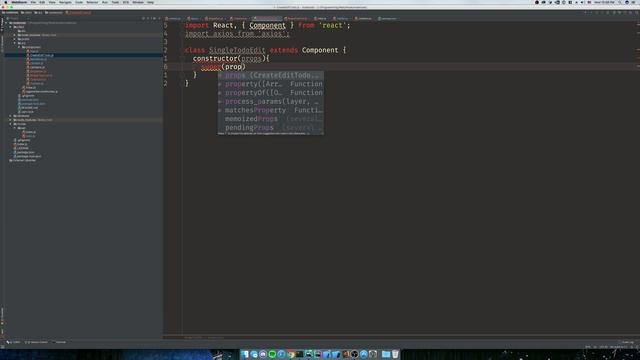
Task: Open the Version Control tool window tab
Action: [37, 342]
